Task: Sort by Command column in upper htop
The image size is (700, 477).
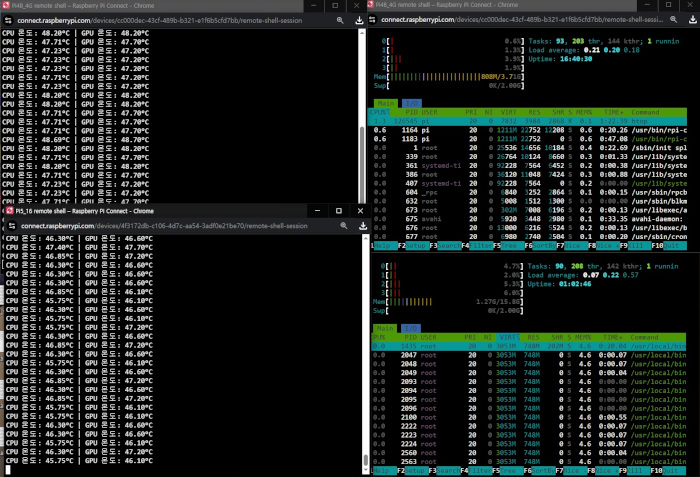Action: [x=645, y=112]
